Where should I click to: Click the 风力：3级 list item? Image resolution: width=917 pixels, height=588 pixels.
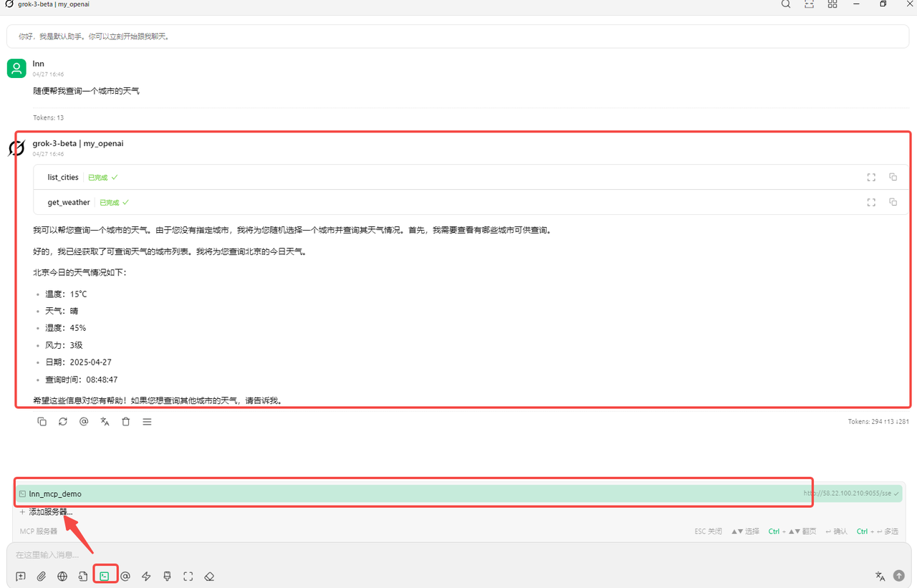coord(64,345)
